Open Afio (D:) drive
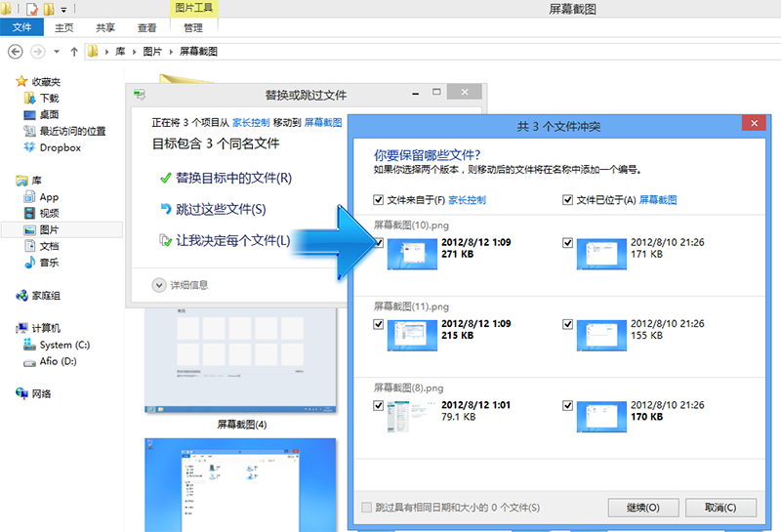 (50, 361)
